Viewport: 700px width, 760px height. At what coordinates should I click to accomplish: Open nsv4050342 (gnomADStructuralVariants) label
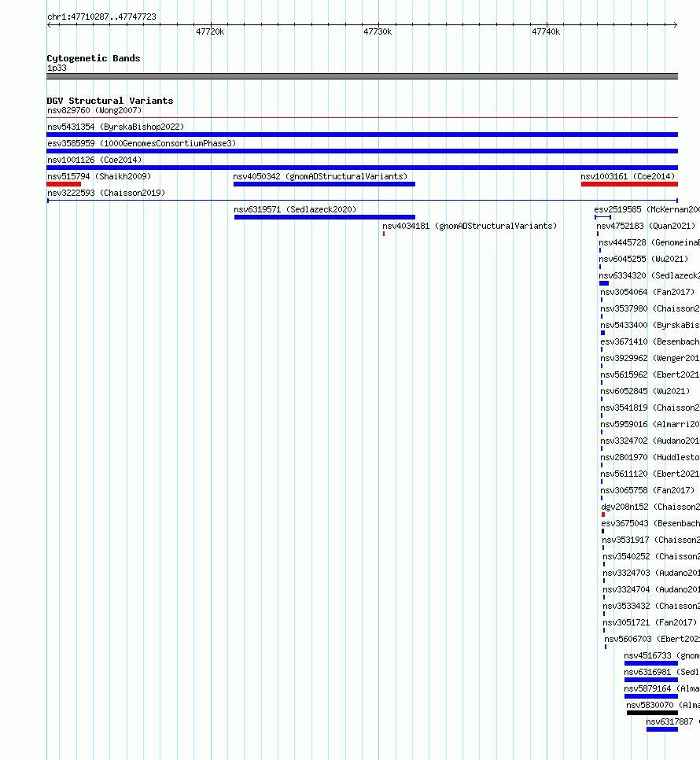click(320, 176)
